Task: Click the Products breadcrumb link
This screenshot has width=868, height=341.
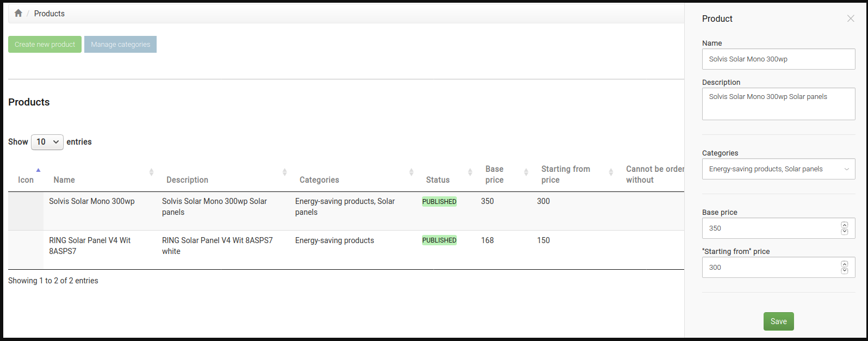Action: point(49,14)
